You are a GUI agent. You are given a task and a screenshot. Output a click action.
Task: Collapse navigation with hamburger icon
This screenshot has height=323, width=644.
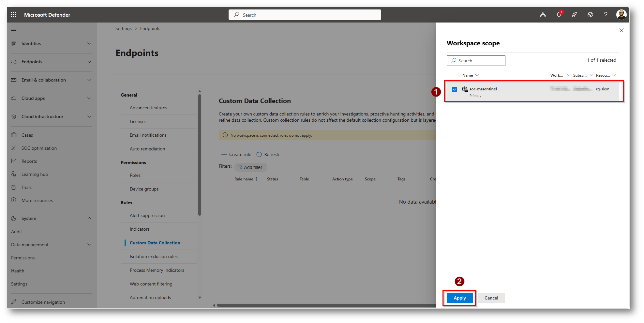click(14, 29)
